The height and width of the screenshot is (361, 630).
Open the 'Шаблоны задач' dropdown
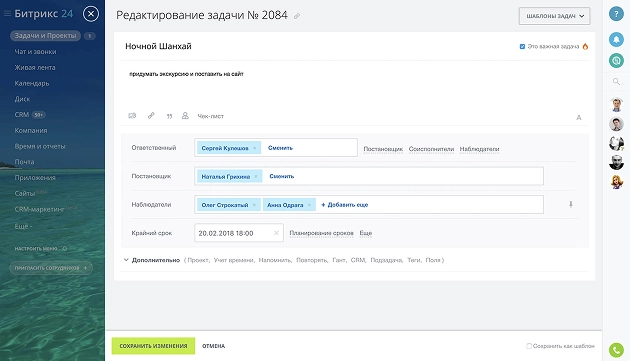[554, 16]
